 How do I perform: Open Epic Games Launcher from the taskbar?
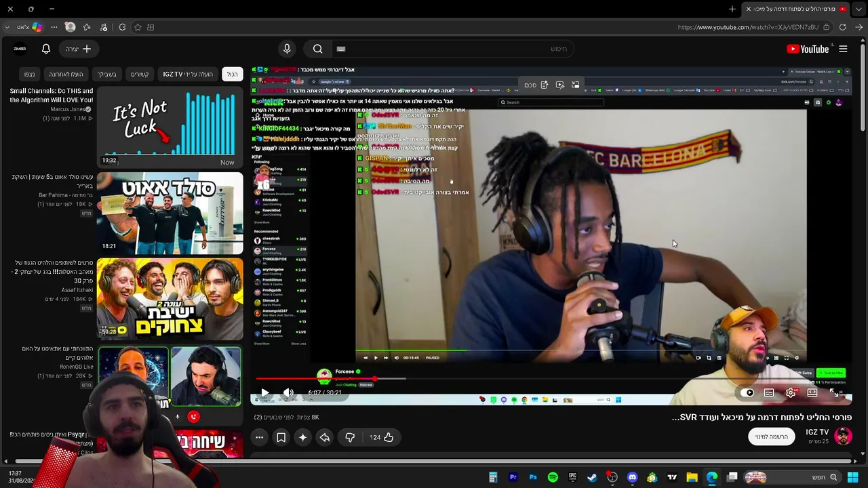572,477
